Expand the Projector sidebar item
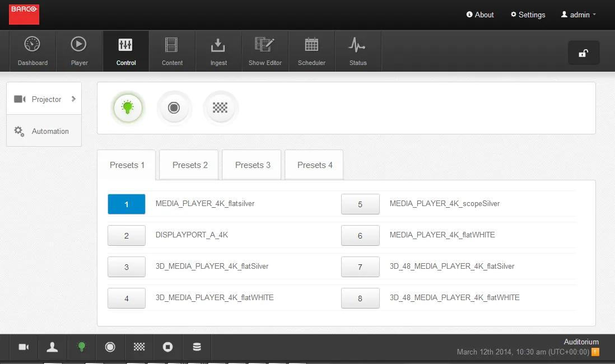Screen dimensions: 615x364 pos(44,99)
